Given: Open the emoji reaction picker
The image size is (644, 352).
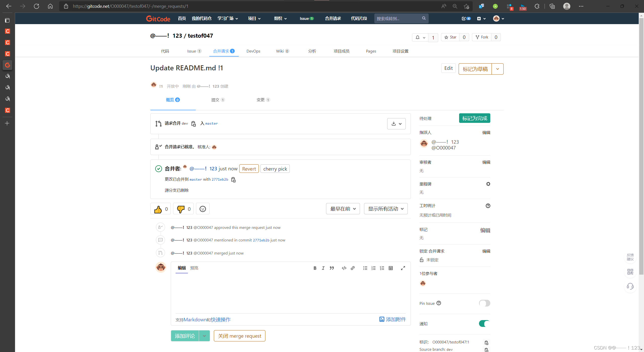Looking at the screenshot, I should click(x=203, y=209).
